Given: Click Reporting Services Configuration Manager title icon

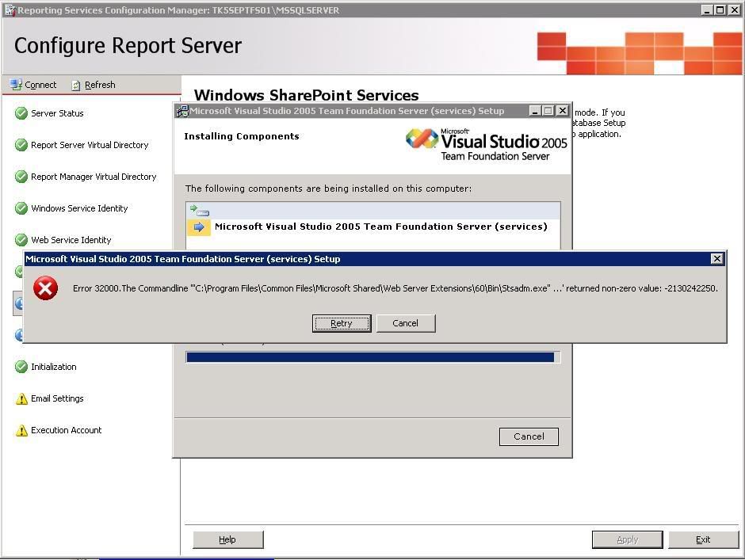Looking at the screenshot, I should (x=10, y=10).
